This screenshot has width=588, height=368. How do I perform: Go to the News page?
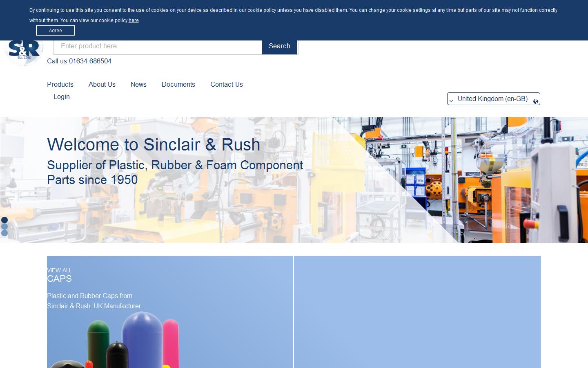click(x=138, y=84)
